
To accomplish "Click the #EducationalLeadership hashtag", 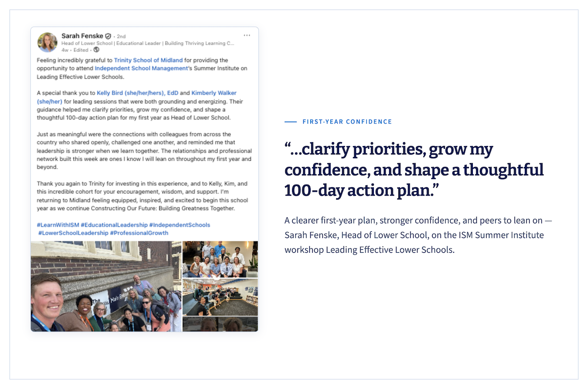I will pyautogui.click(x=114, y=225).
